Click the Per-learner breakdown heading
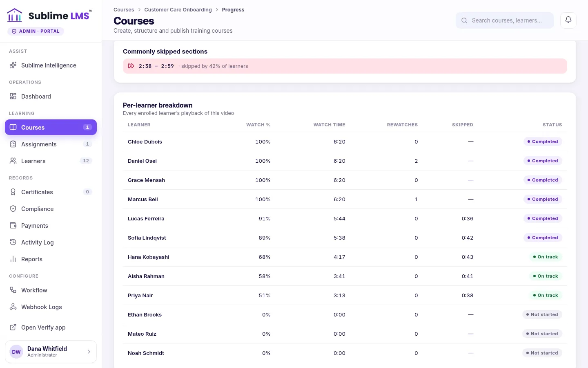 pos(158,105)
